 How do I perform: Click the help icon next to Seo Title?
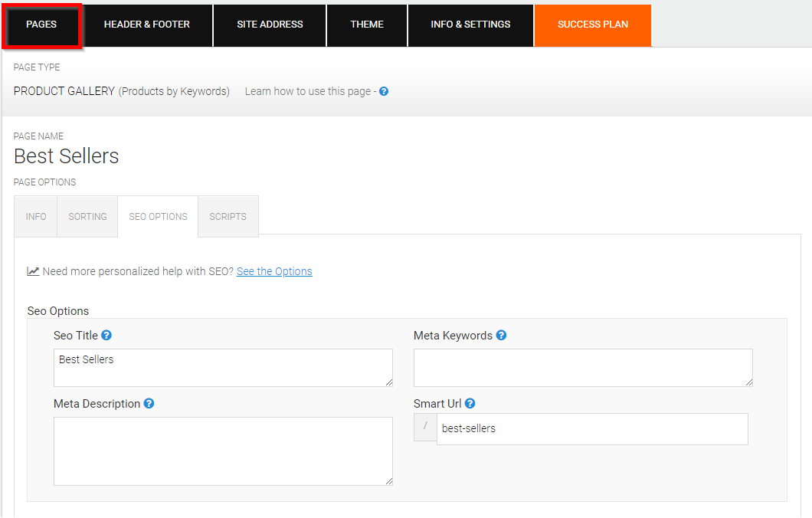coord(106,335)
